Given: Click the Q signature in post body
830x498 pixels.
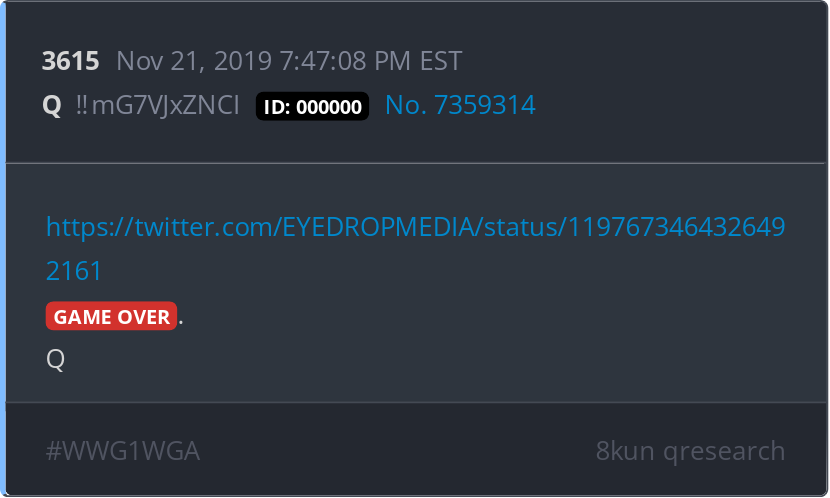Looking at the screenshot, I should pos(56,360).
